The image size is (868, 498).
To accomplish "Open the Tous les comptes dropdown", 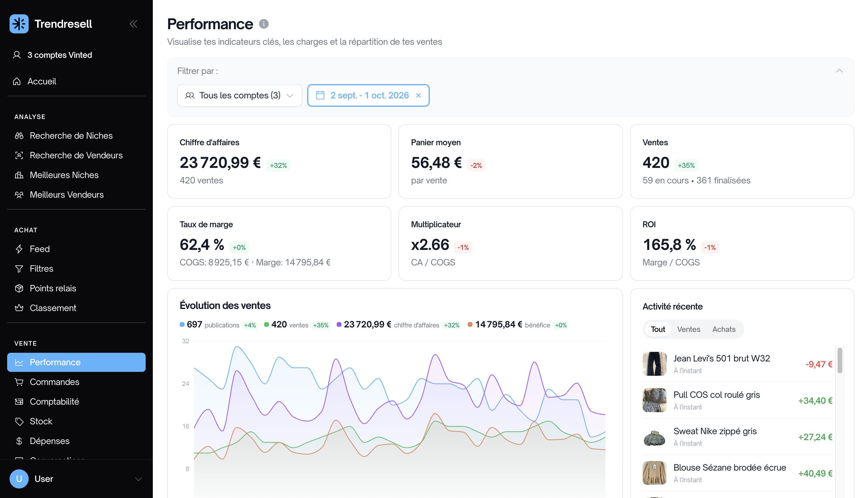I will [x=240, y=95].
